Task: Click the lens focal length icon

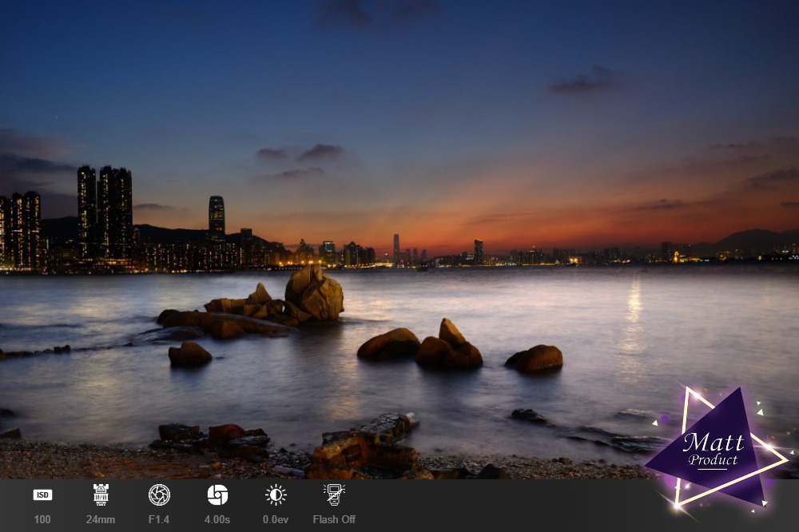Action: pyautogui.click(x=101, y=494)
